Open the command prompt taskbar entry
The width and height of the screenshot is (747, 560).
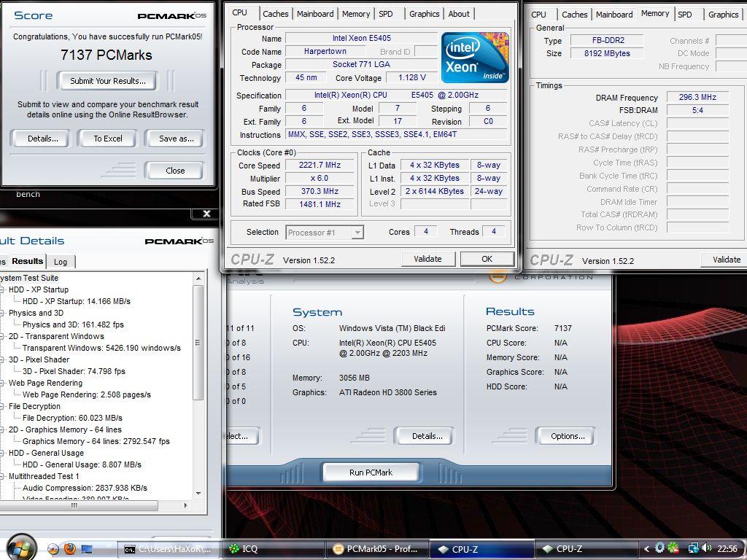point(169,549)
